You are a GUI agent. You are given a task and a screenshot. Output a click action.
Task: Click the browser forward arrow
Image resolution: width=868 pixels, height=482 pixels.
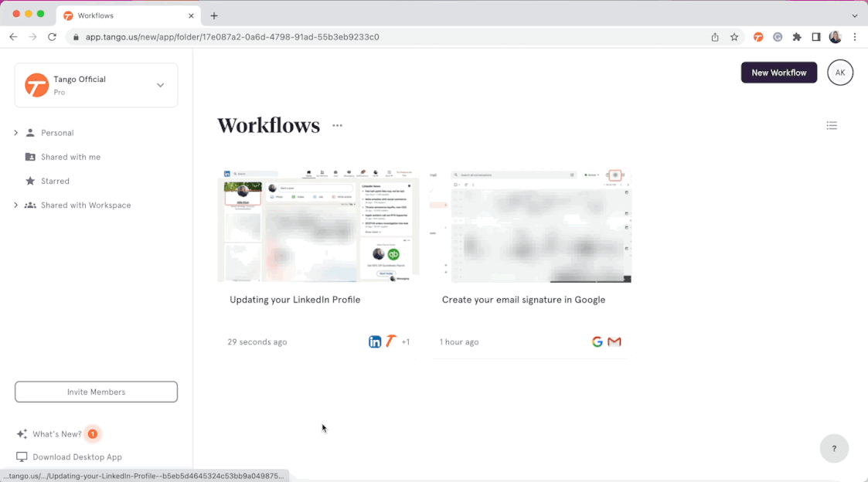(32, 37)
